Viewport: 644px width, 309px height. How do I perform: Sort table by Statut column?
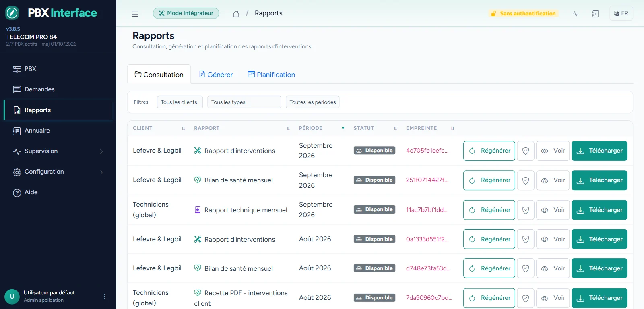375,128
